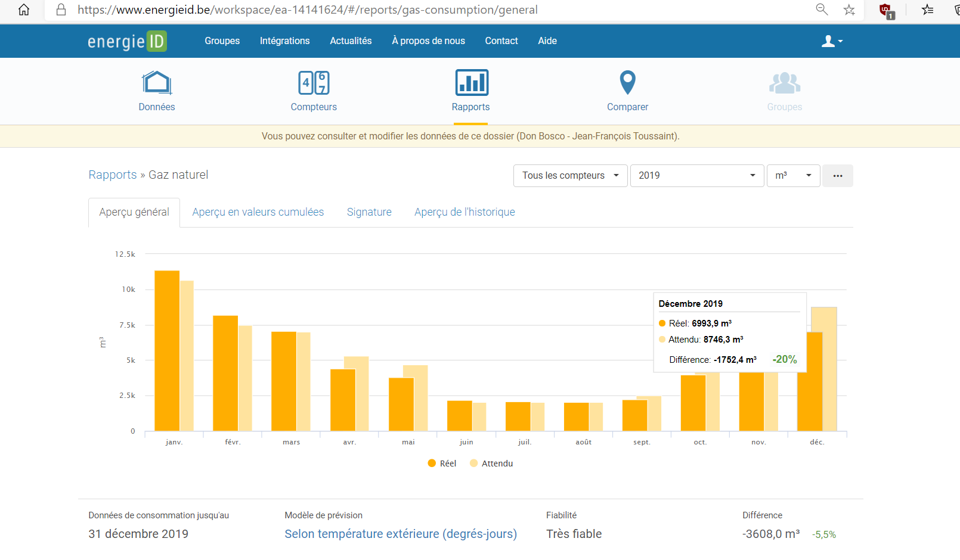Open the Rapports bar chart icon
This screenshot has width=960, height=560.
click(471, 82)
